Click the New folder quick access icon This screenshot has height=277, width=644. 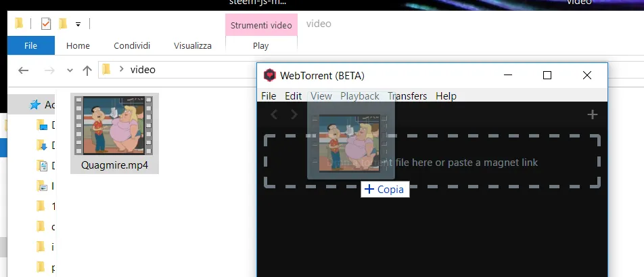click(62, 24)
